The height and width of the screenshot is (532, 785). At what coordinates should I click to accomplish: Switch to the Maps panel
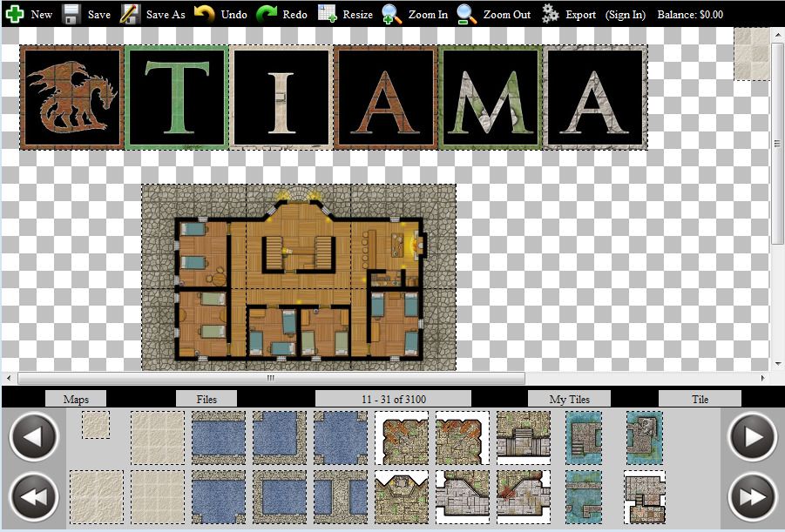[75, 399]
